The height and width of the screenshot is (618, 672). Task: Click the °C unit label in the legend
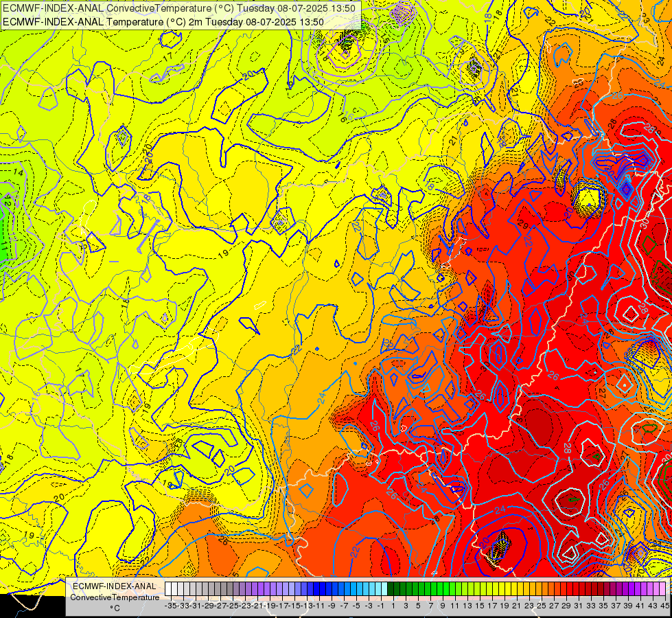coord(115,608)
